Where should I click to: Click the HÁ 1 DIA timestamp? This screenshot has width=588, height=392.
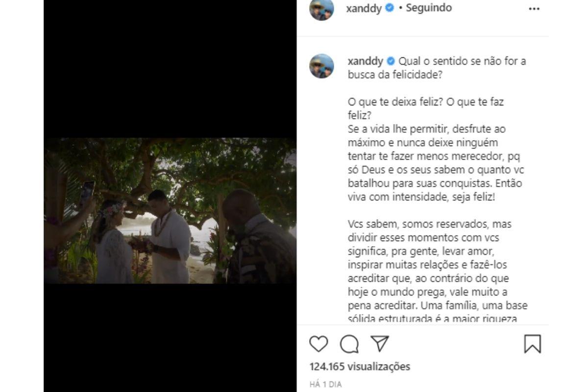click(325, 385)
